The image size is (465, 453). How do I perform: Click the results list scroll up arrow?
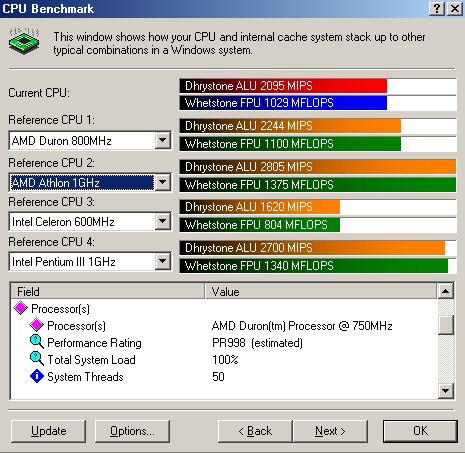pos(446,291)
